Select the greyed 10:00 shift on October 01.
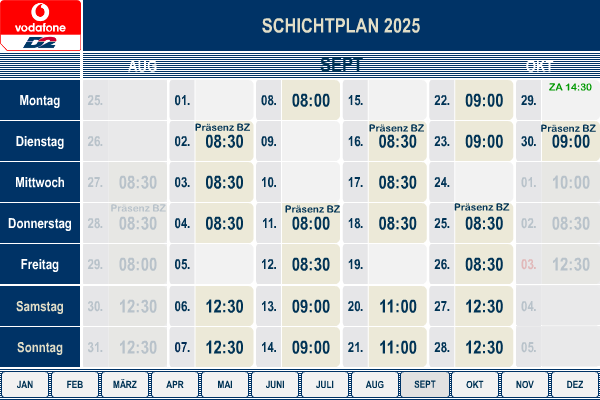Image resolution: width=600 pixels, height=400 pixels. click(571, 182)
